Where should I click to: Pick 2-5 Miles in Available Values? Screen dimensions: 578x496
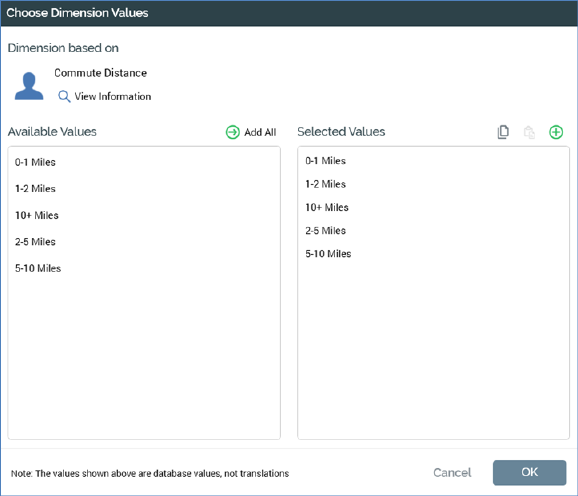point(144,242)
